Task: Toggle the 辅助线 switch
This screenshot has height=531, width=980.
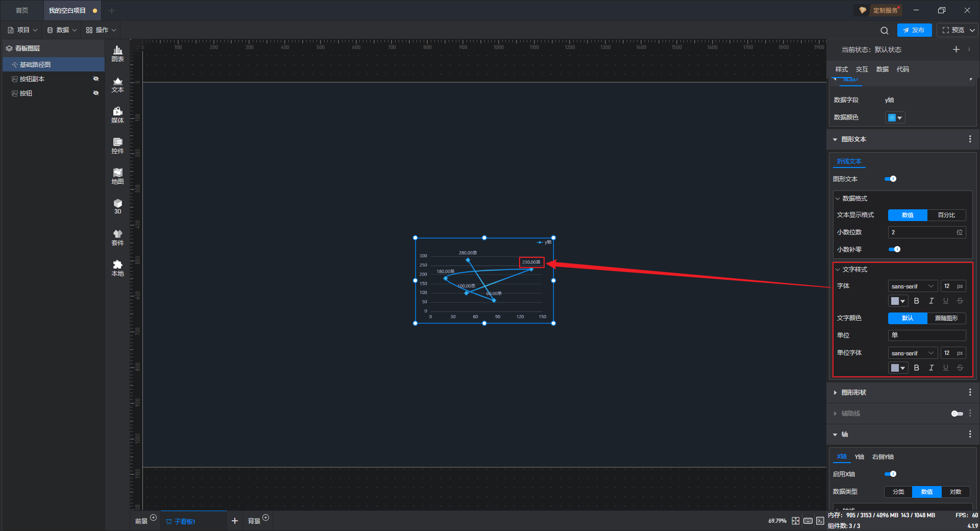Action: tap(957, 414)
